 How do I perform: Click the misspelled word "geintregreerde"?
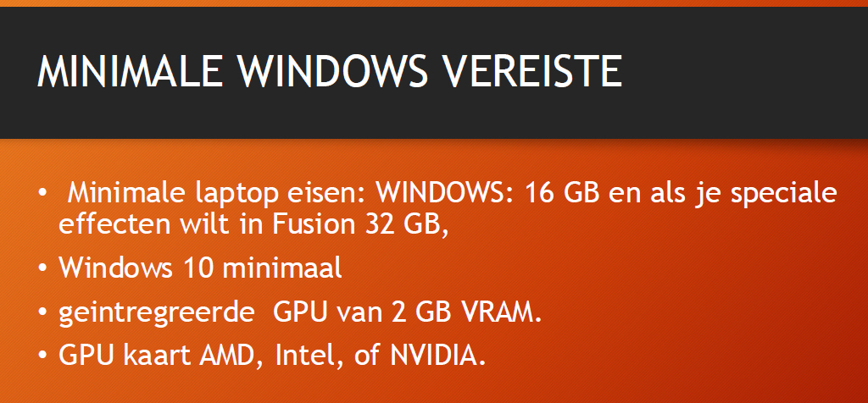click(158, 312)
